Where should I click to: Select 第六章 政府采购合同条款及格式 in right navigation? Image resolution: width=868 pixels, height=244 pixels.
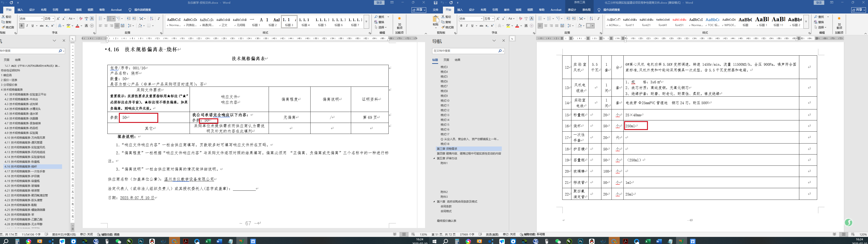457,202
